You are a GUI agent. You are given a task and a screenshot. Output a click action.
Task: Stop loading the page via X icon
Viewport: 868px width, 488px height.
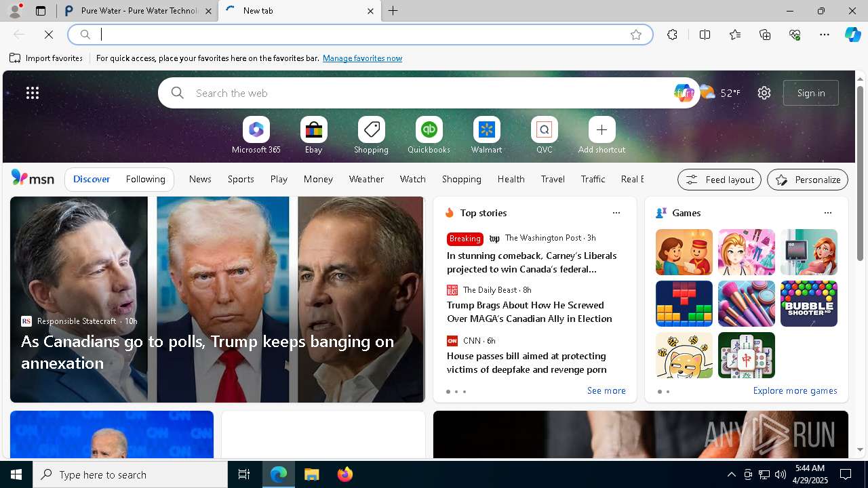49,35
